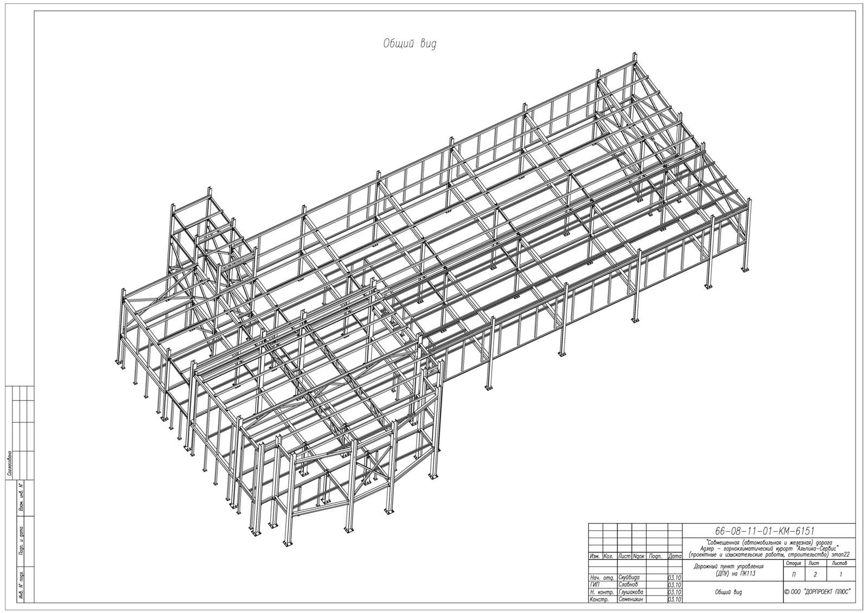Click the text "Дорожный пункт управления"
Screen dimensions: 868x613
point(728,567)
